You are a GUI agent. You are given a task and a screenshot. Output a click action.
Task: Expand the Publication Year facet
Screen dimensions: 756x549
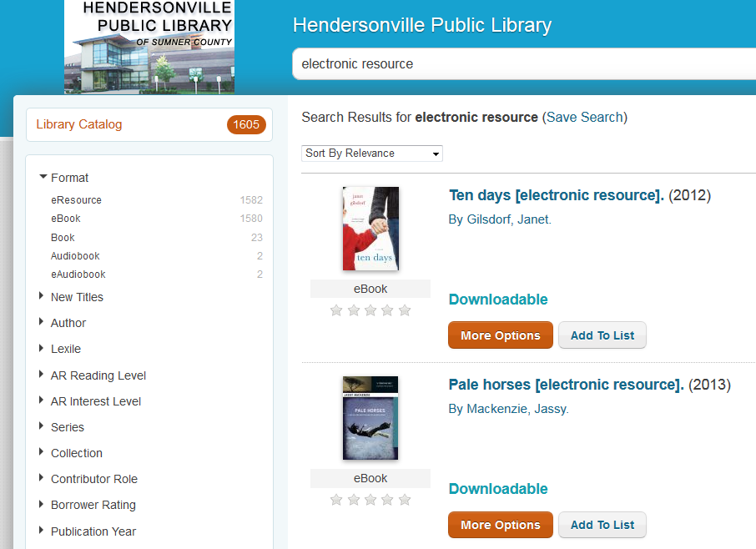point(93,531)
